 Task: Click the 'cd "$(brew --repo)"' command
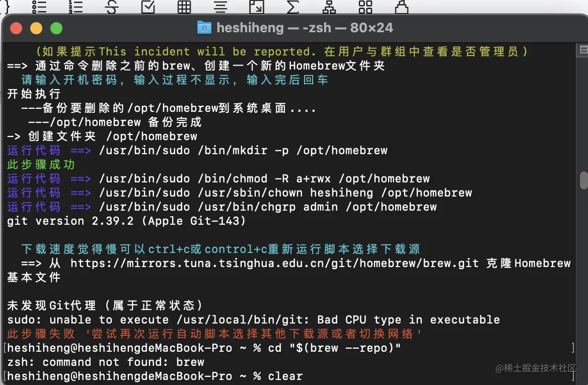[x=334, y=348]
